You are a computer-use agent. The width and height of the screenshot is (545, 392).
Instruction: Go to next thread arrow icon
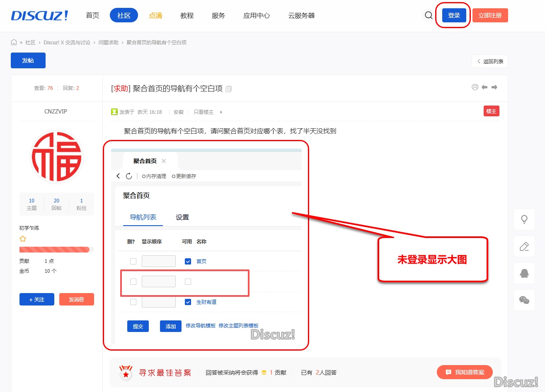point(494,87)
